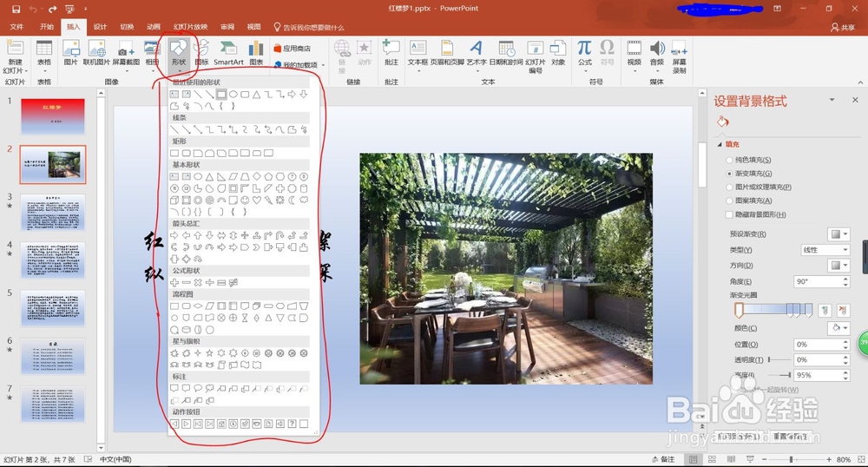Select slide 1 thumbnail
Viewport: 868px width, 467px height.
click(x=53, y=116)
